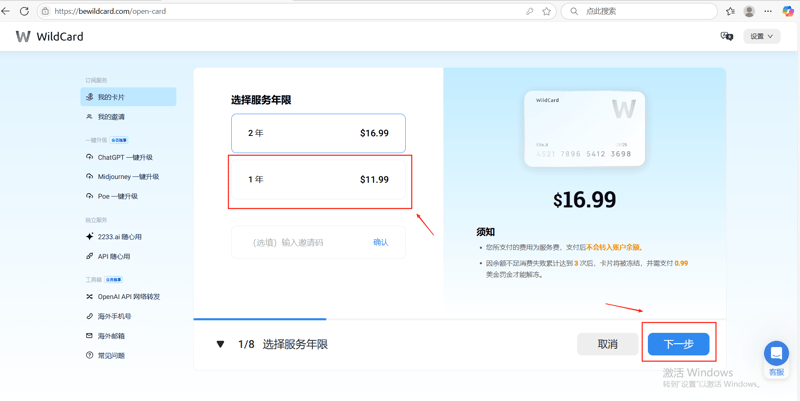Click the WildCard card preview image
Viewport: 800px width, 401px height.
585,129
